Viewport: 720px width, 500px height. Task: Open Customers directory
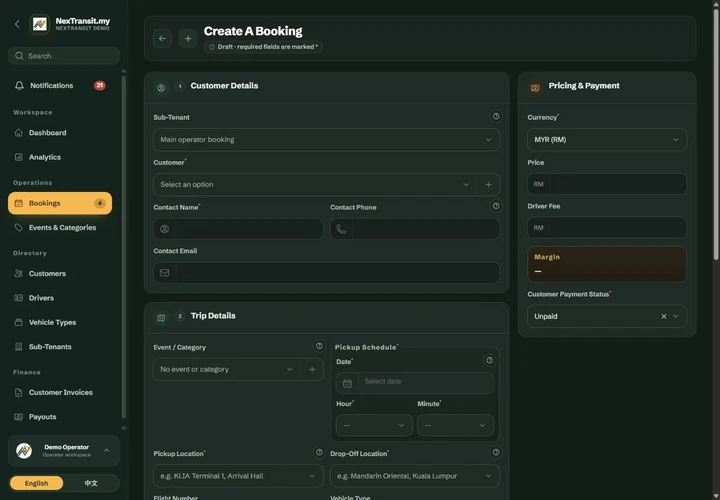click(x=60, y=274)
